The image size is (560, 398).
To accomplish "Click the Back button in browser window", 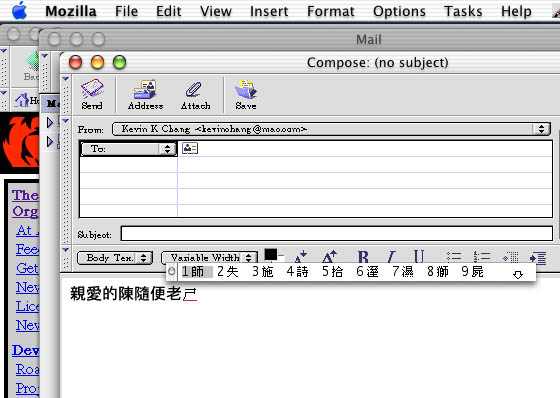I will click(31, 66).
